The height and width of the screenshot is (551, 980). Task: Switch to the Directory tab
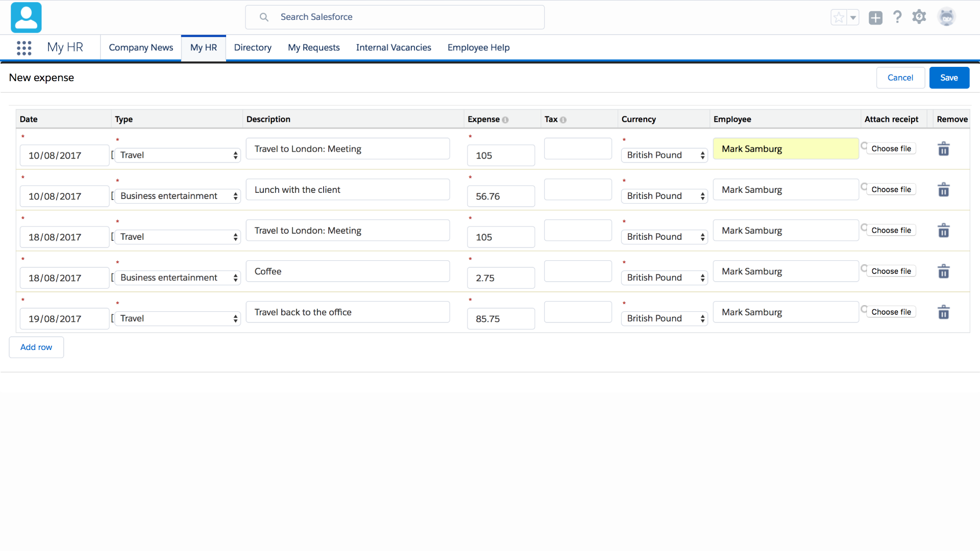pos(253,47)
